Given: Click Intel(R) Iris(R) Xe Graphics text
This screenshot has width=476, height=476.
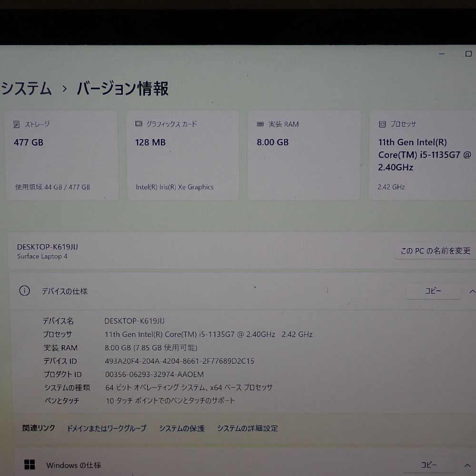Looking at the screenshot, I should [175, 187].
